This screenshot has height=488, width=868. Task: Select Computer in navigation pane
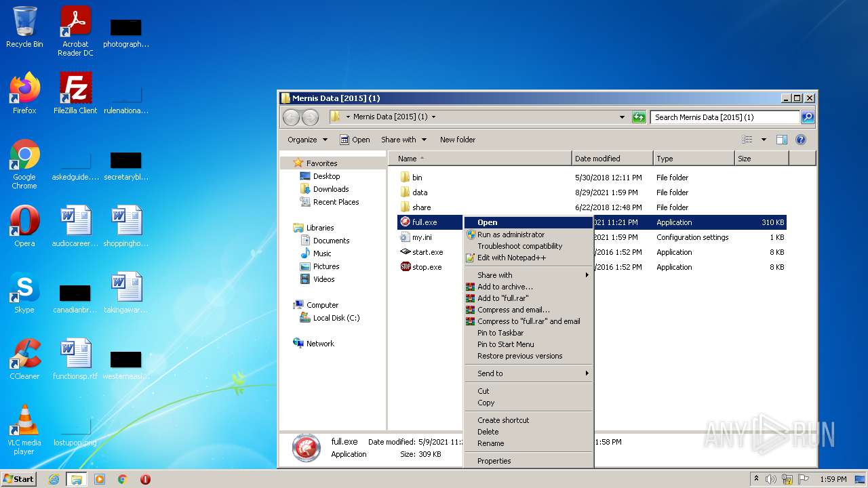(322, 305)
